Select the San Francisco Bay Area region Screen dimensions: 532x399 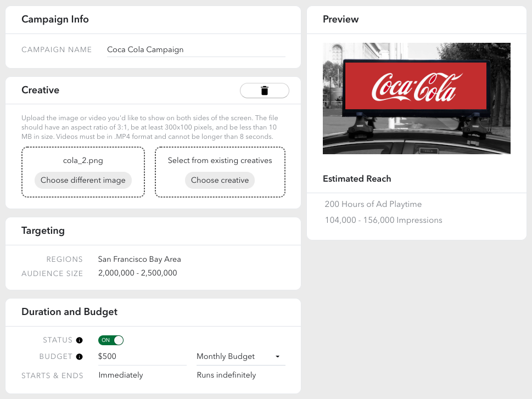coord(139,259)
